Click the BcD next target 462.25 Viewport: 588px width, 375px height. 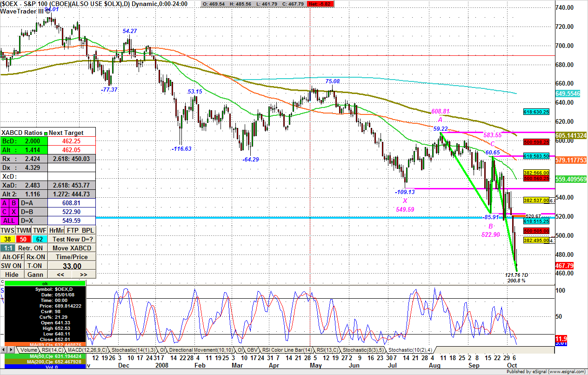72,141
